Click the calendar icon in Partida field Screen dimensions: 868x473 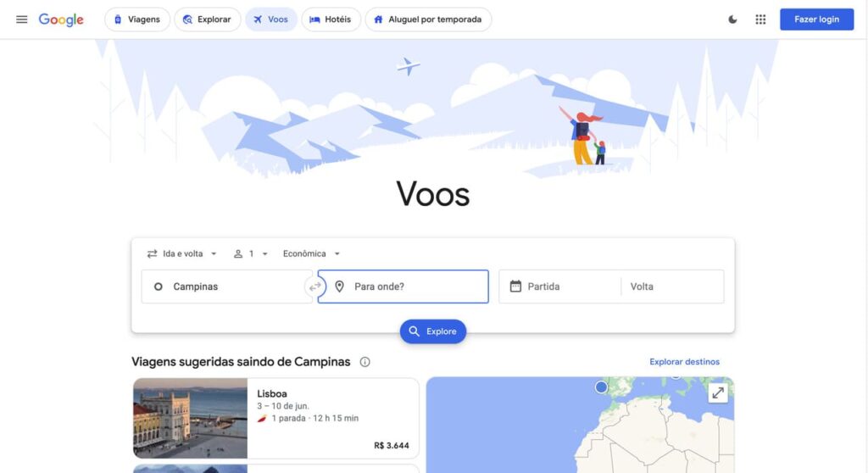coord(515,287)
